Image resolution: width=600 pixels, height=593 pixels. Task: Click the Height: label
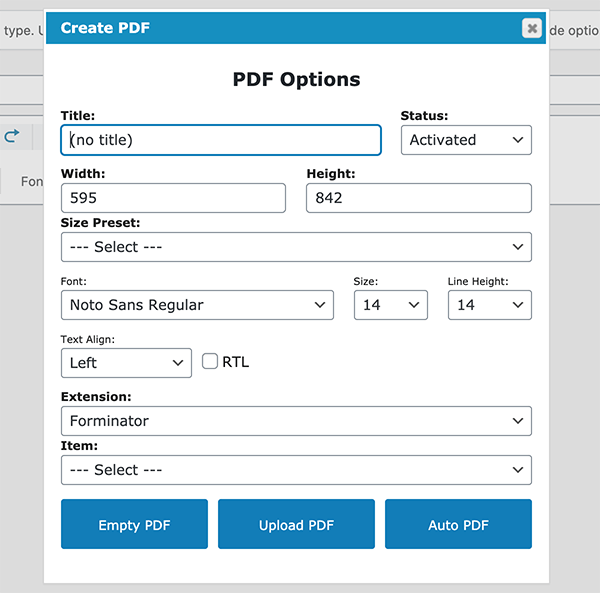point(331,174)
